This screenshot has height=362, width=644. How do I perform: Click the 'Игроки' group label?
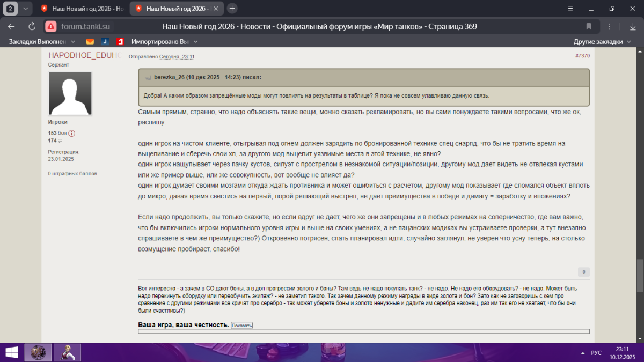coord(57,122)
